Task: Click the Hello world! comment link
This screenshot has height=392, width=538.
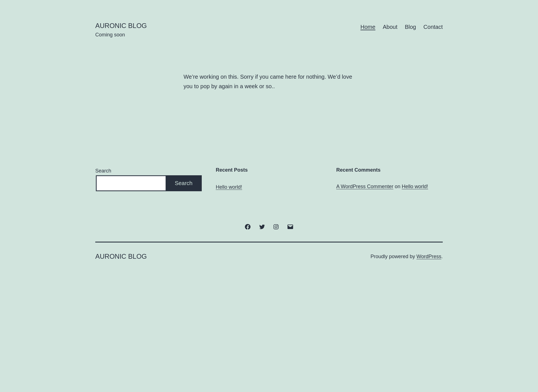Action: pos(415,186)
